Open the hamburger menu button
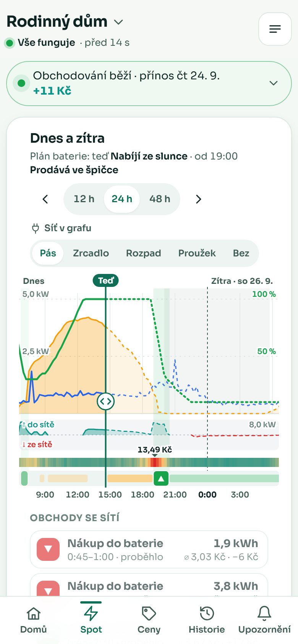The height and width of the screenshot is (644, 298). [275, 29]
